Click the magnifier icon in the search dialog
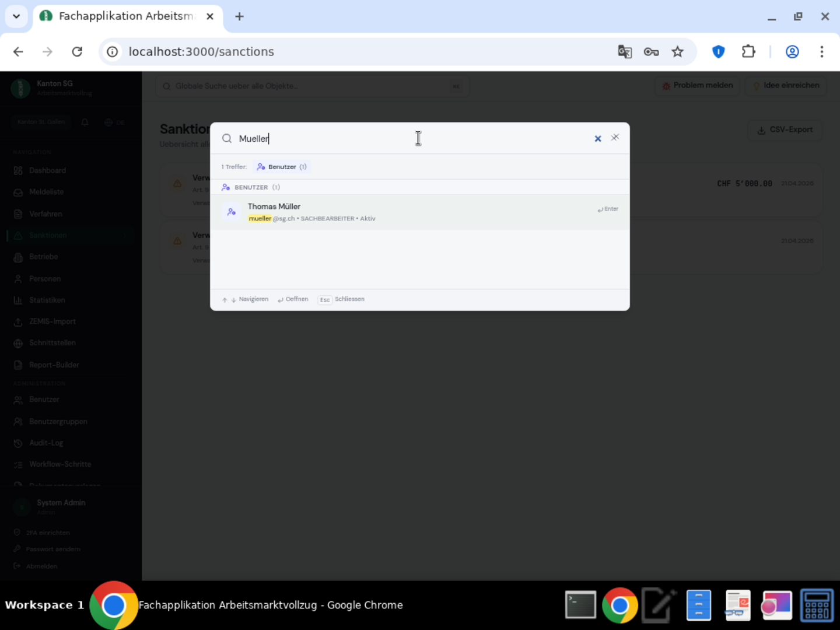This screenshot has width=840, height=630. [x=227, y=138]
